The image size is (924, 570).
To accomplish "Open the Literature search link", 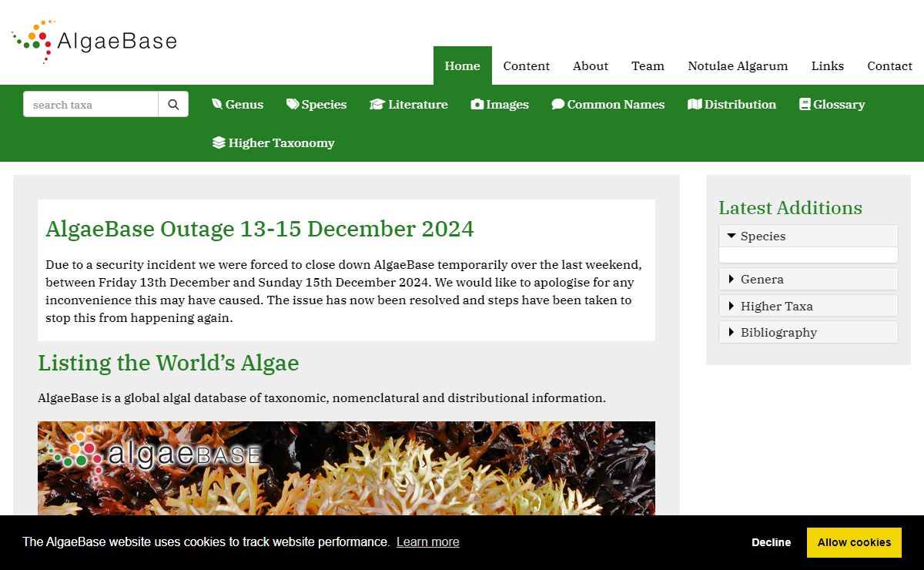I will (409, 104).
